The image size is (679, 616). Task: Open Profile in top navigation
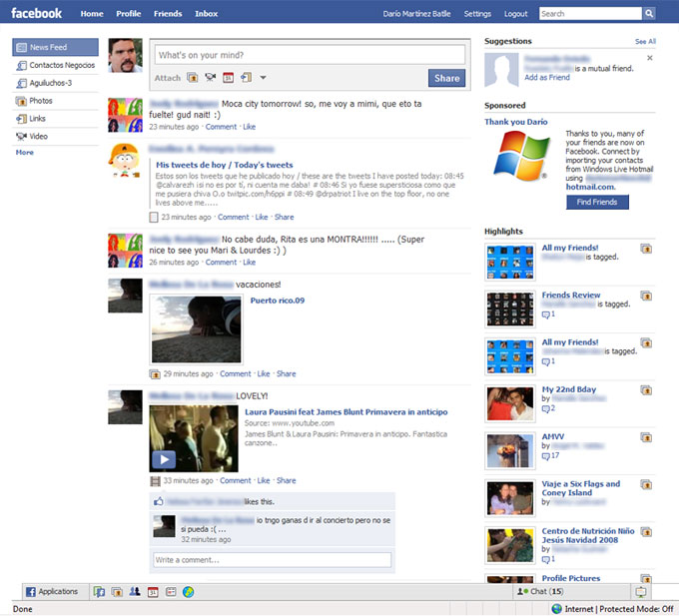[128, 14]
